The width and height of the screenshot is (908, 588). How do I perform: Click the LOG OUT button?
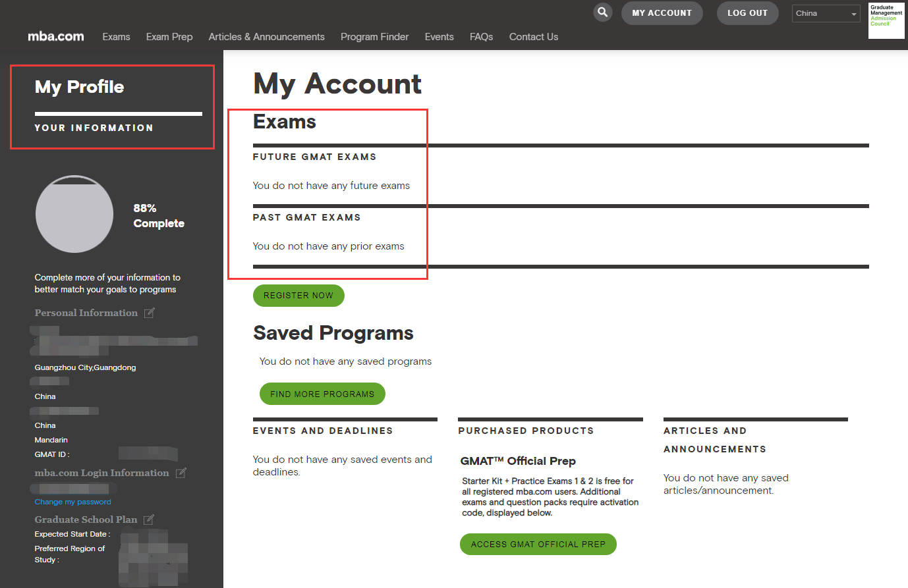tap(747, 13)
